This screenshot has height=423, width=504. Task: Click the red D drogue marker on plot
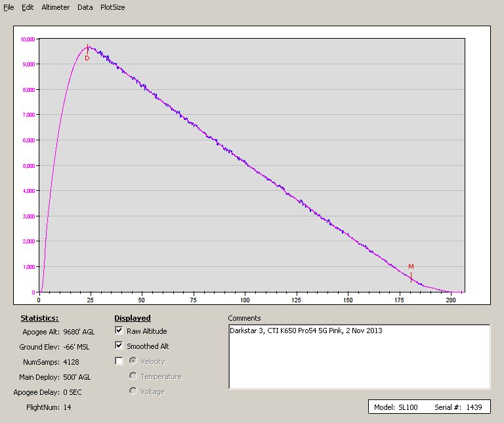(x=87, y=58)
